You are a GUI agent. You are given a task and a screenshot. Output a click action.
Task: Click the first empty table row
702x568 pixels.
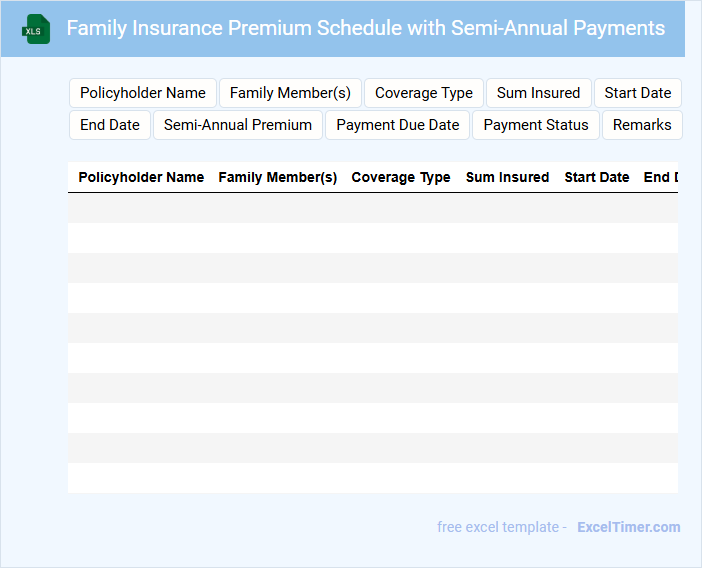[373, 208]
